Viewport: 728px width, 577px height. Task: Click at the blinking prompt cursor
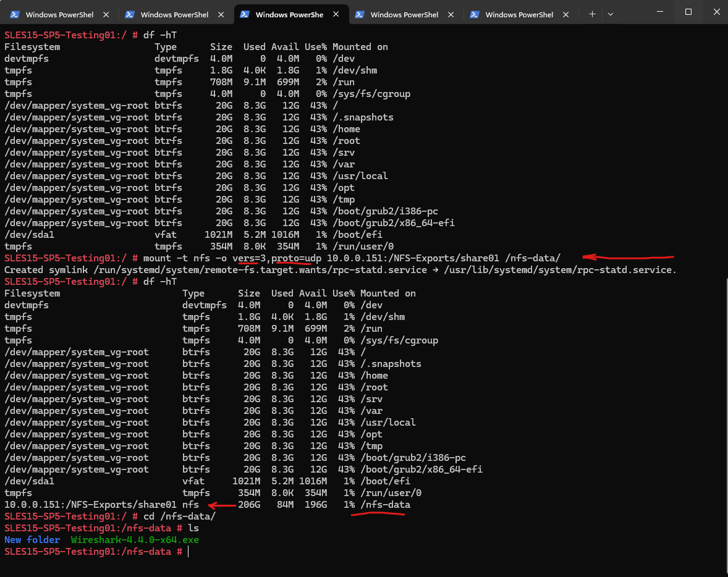coord(188,552)
